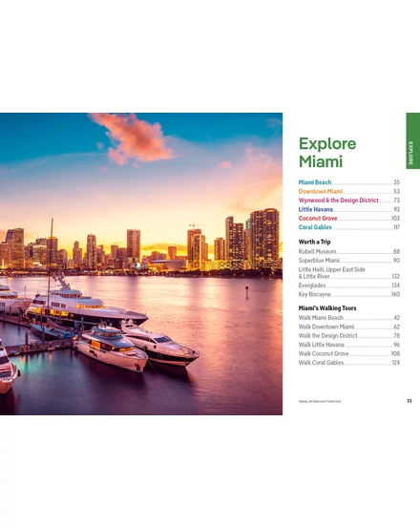Click page number 35 beside Miami Beach
The width and height of the screenshot is (420, 528).
(397, 182)
